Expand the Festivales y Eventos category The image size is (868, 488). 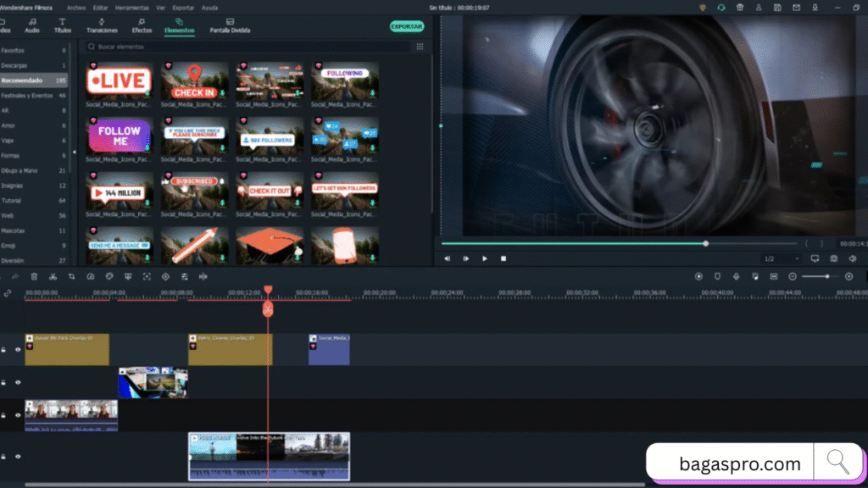[27, 96]
